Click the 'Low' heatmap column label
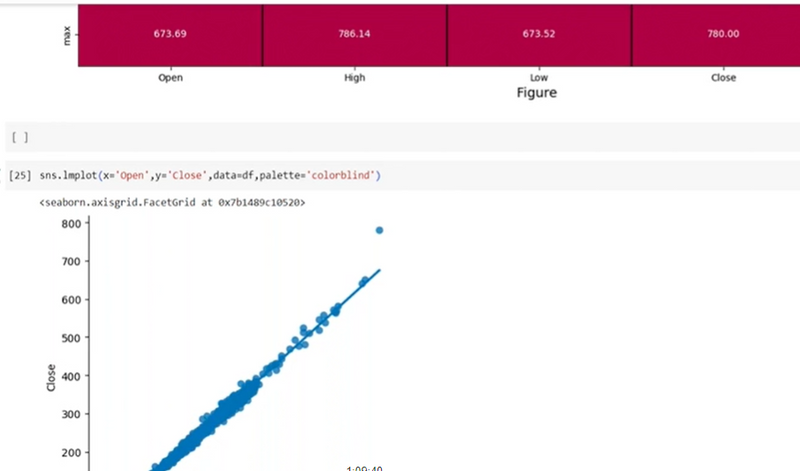The height and width of the screenshot is (471, 800). point(538,77)
